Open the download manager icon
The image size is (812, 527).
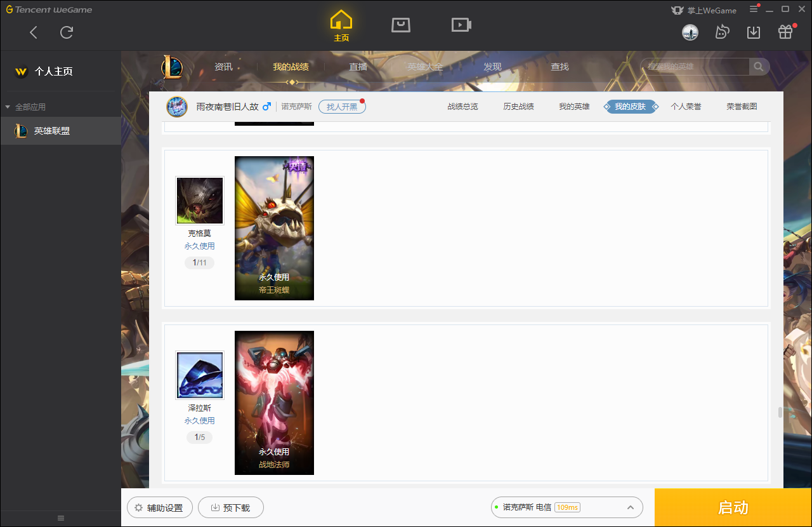754,32
